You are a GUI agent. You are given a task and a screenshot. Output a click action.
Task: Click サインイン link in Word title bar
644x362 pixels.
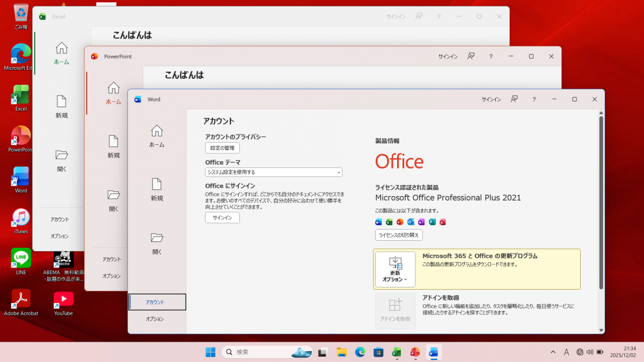[491, 99]
